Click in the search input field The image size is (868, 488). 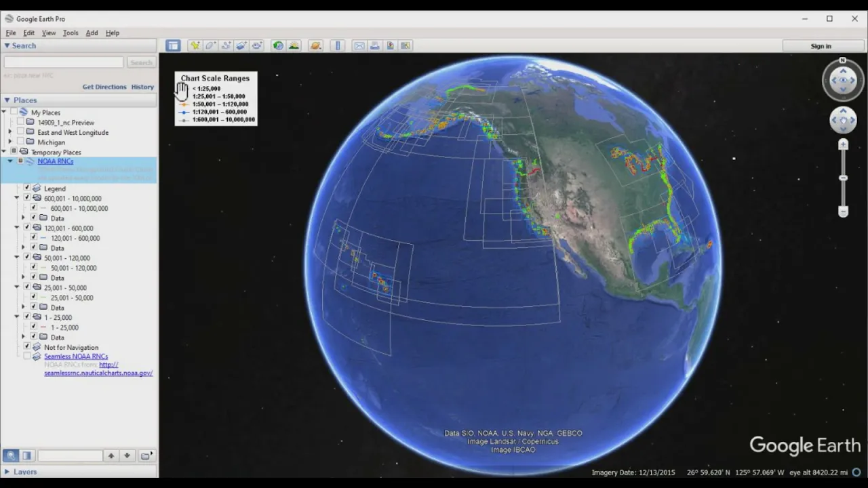click(64, 62)
